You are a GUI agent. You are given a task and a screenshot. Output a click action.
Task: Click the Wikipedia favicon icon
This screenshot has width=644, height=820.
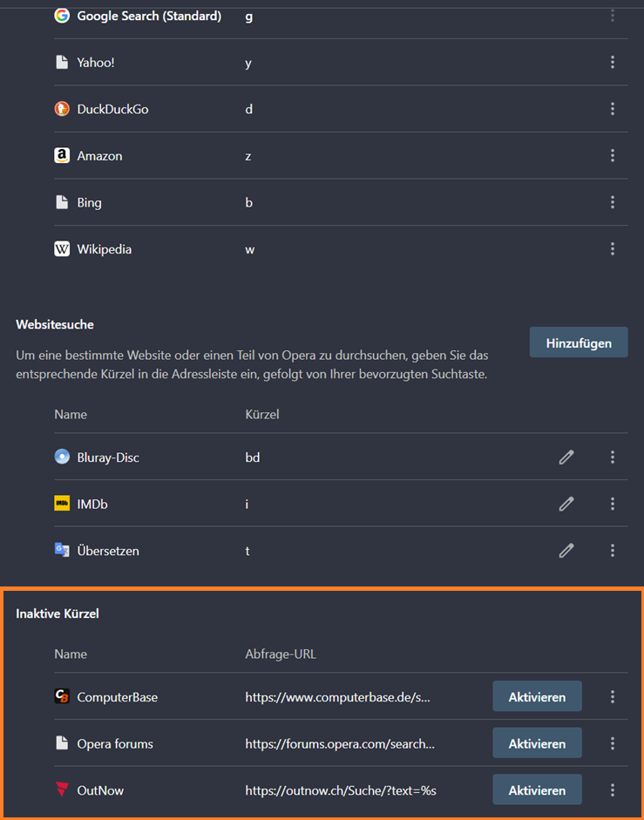pyautogui.click(x=61, y=248)
